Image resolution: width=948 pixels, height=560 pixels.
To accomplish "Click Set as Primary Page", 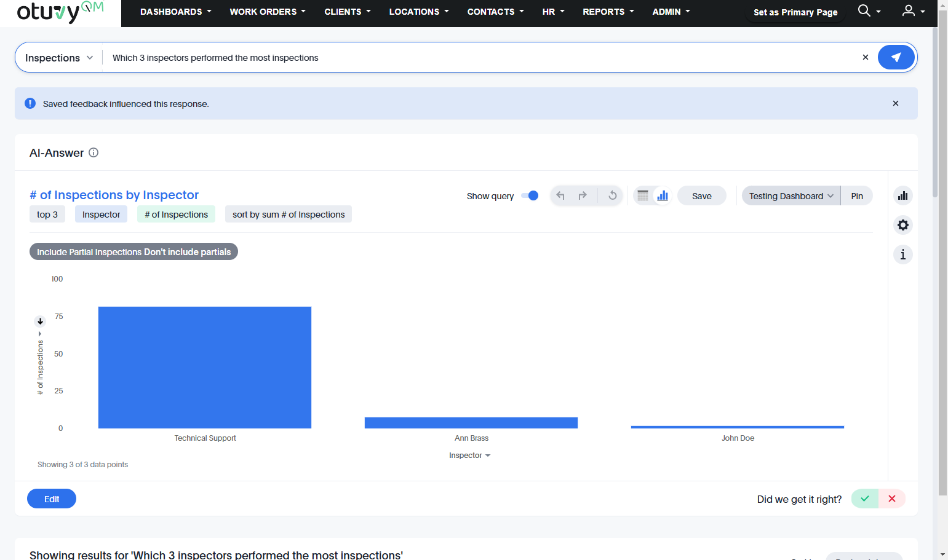I will click(x=795, y=12).
